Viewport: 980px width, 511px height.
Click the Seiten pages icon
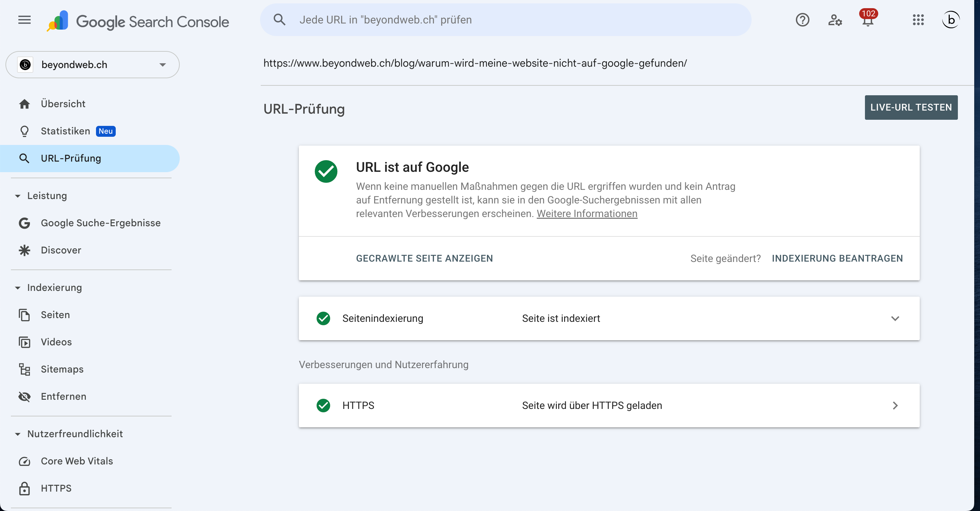tap(25, 315)
